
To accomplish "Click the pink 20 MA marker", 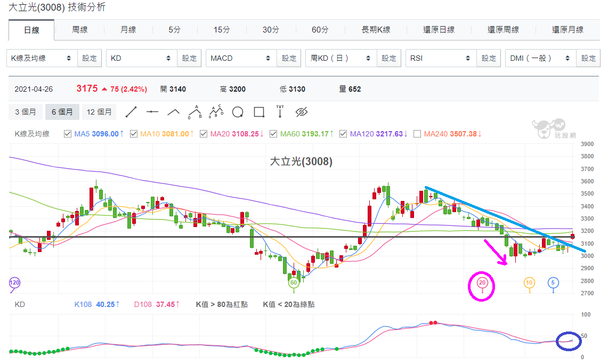I will pyautogui.click(x=482, y=282).
